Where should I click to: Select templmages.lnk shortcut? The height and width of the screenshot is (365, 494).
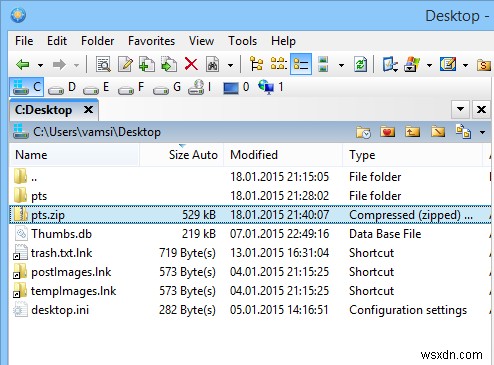(250, 291)
